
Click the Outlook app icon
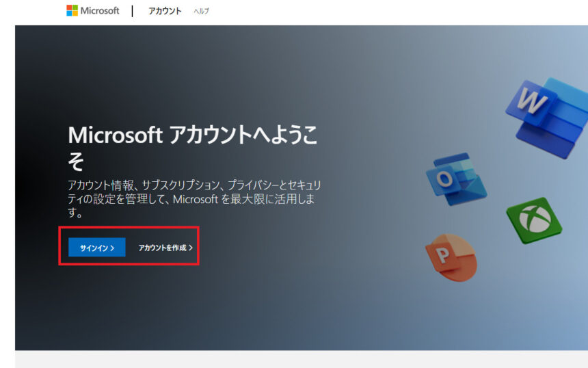point(456,179)
